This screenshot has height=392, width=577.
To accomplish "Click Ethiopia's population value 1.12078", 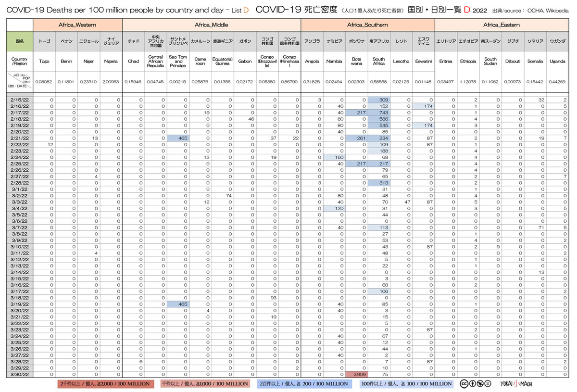I will click(467, 83).
